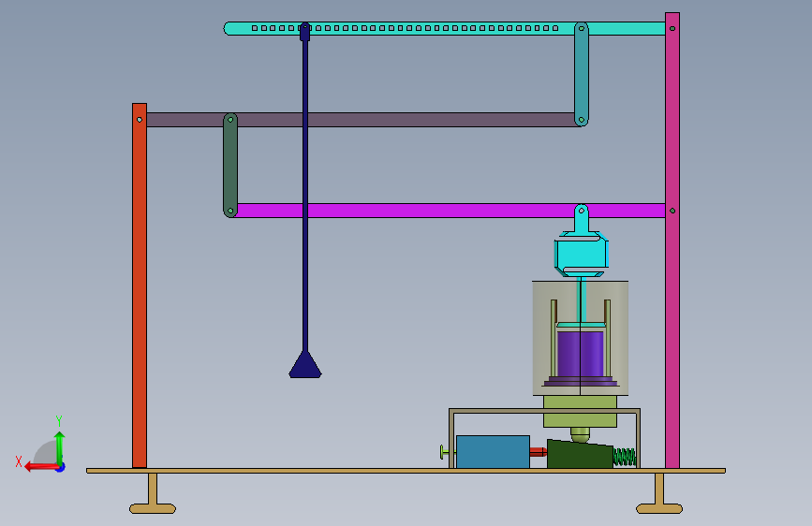
Task: Select the pivot pin joining magenta beam to pink post
Action: click(672, 211)
